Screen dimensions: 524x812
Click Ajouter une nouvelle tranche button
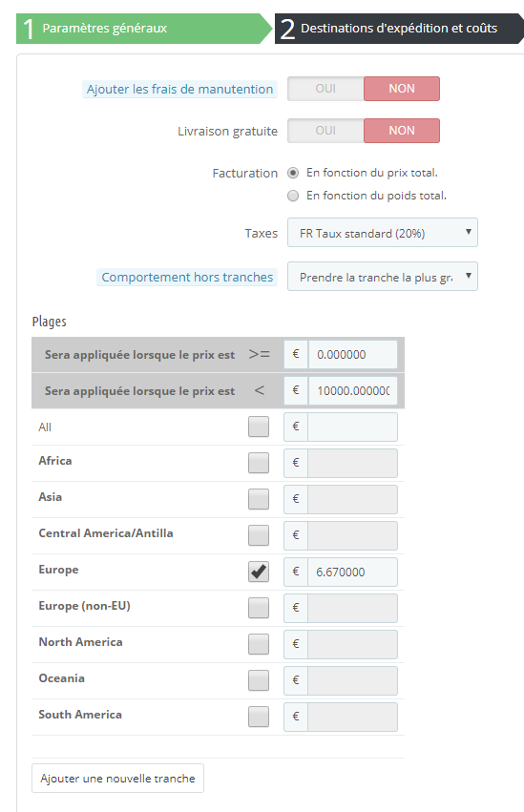[117, 779]
